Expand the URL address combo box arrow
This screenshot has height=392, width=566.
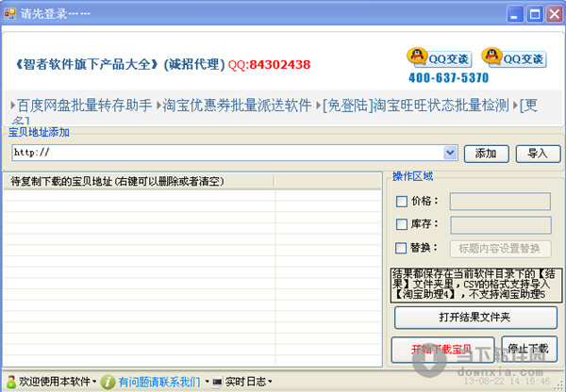450,153
